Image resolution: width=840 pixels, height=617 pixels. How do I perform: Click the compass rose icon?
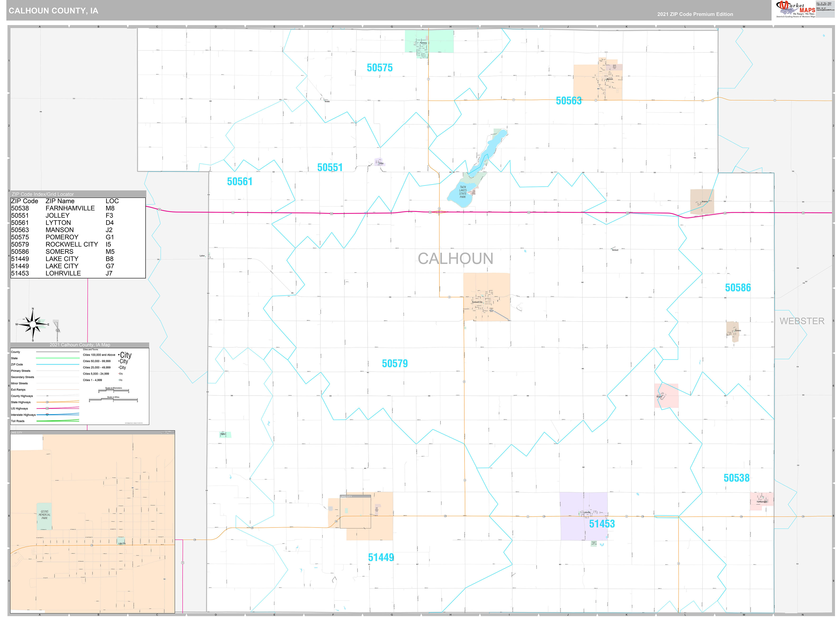(x=33, y=324)
